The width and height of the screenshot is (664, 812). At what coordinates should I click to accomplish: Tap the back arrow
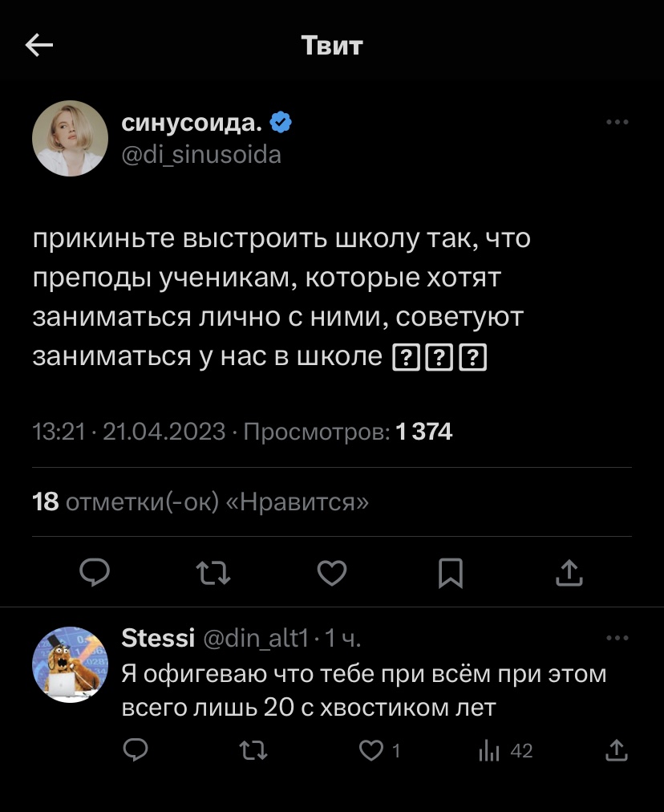pyautogui.click(x=39, y=46)
